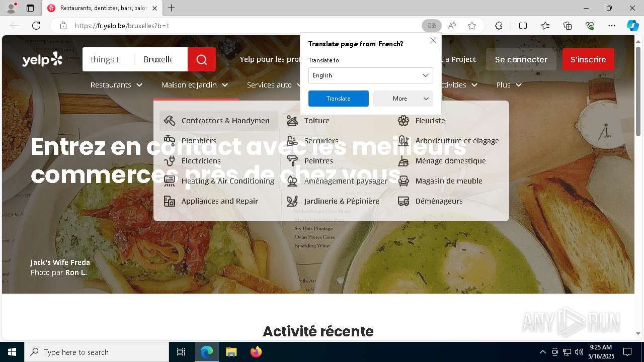This screenshot has width=644, height=362.
Task: Open the Favorites list icon
Action: click(x=545, y=26)
